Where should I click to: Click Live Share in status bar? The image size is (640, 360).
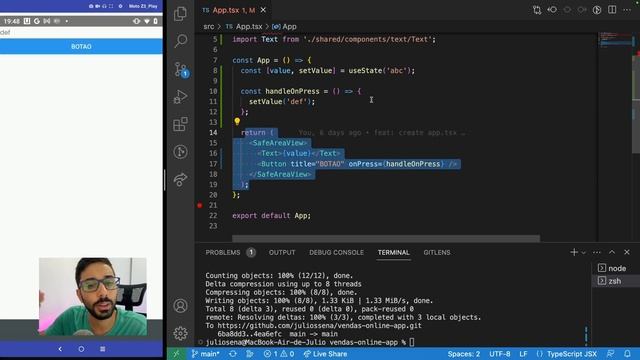pyautogui.click(x=325, y=354)
